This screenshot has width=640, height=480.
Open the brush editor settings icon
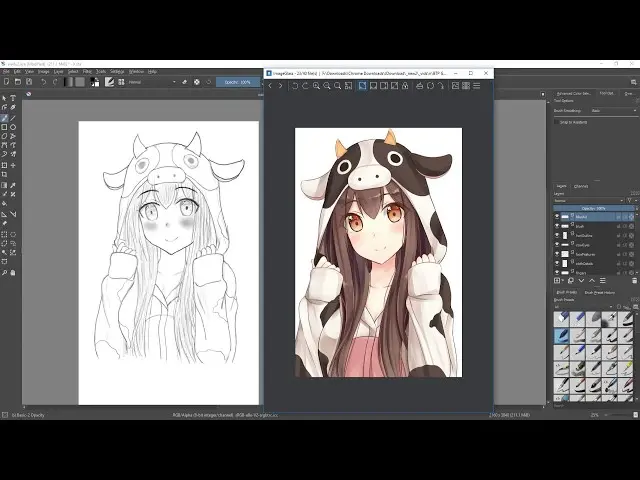109,82
